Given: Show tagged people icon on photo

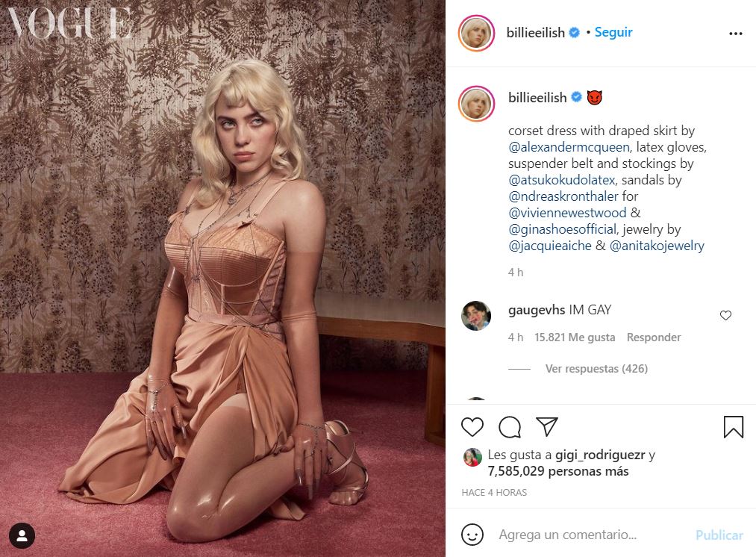Looking at the screenshot, I should pyautogui.click(x=22, y=536).
